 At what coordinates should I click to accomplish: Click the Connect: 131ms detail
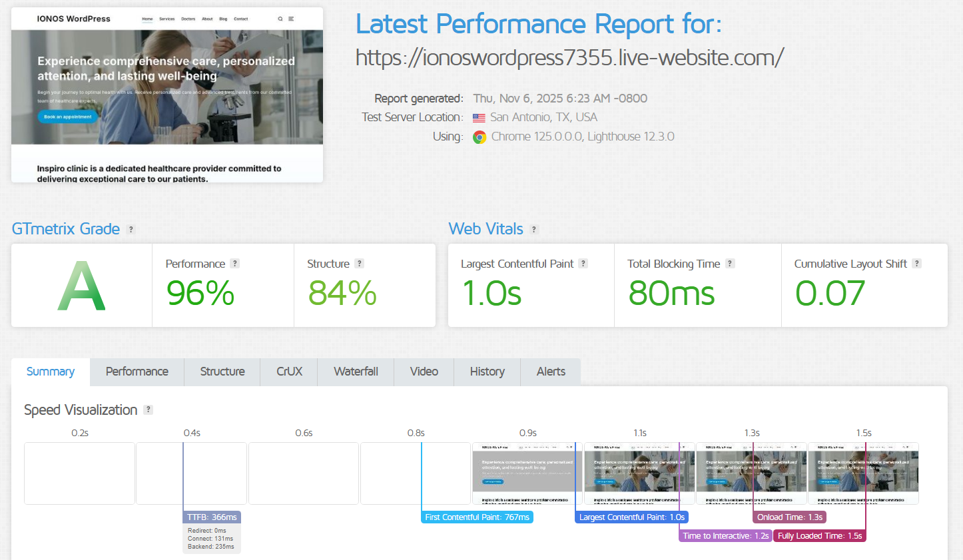click(210, 539)
